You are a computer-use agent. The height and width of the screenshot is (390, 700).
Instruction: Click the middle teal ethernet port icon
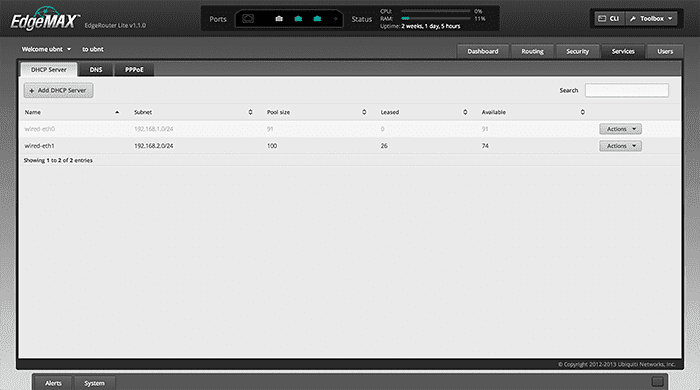(x=298, y=19)
